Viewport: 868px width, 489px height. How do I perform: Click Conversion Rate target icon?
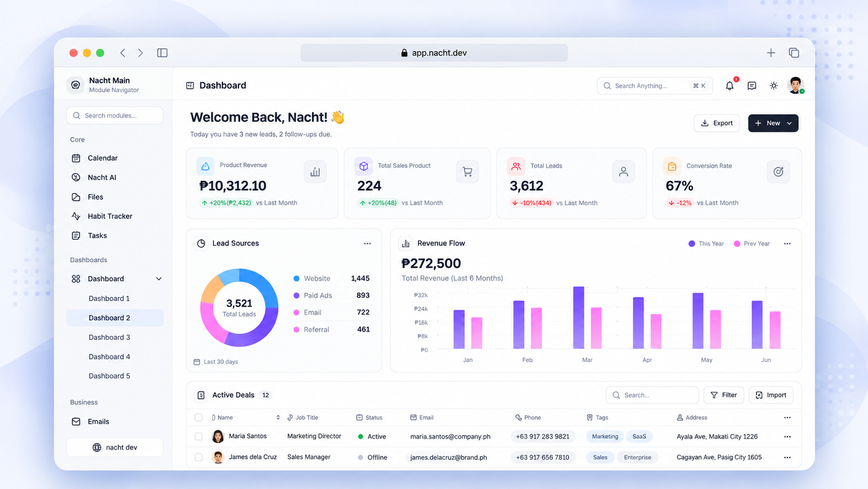pos(778,172)
